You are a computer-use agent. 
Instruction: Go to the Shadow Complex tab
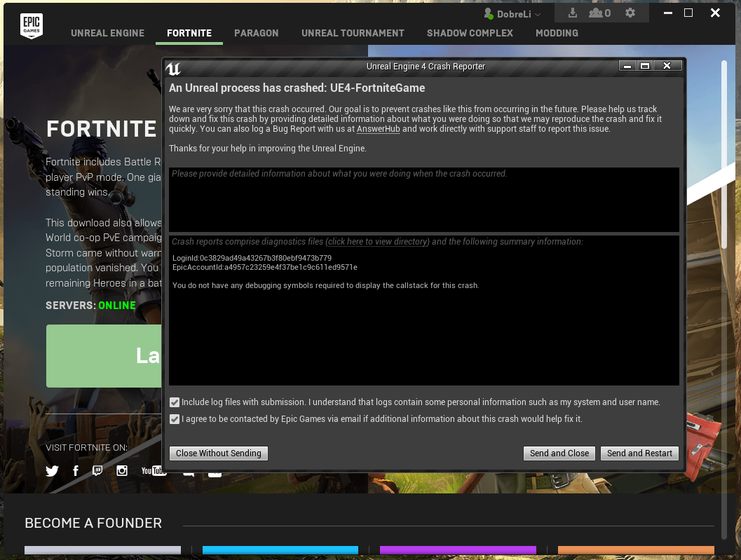[x=470, y=33]
